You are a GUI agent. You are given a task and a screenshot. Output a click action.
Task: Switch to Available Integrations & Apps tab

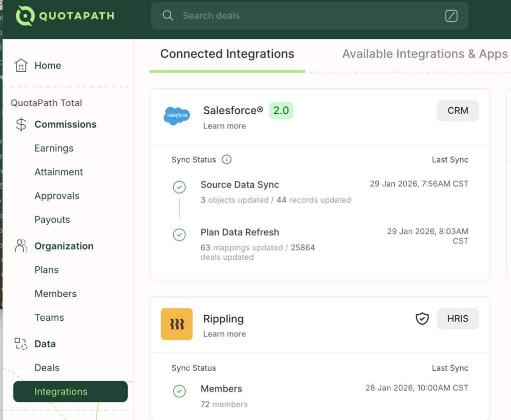(x=425, y=54)
